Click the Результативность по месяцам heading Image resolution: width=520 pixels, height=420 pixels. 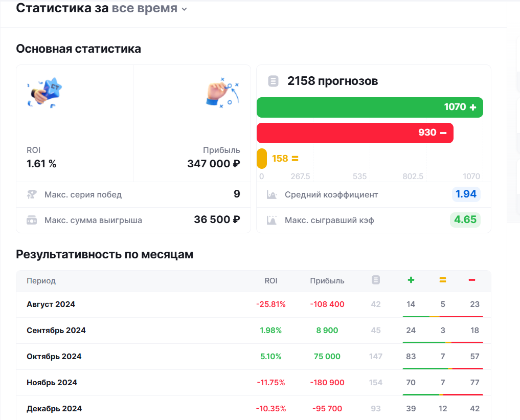click(x=105, y=254)
